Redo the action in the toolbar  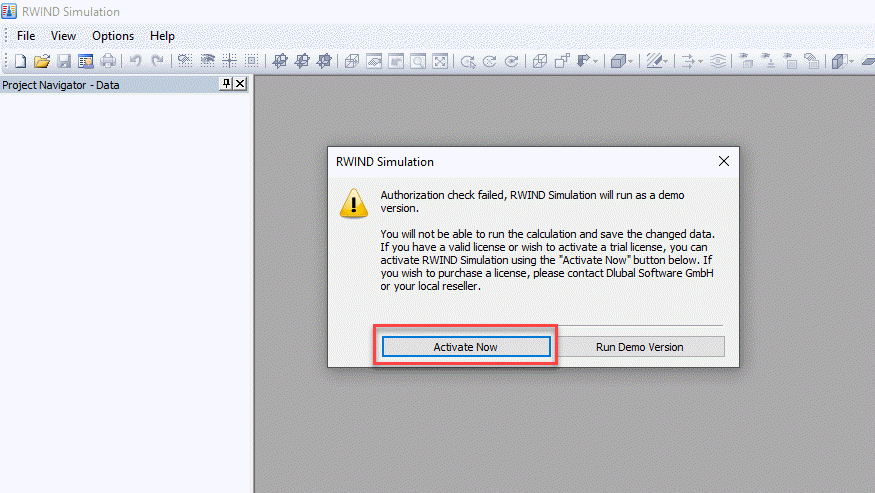tap(157, 61)
